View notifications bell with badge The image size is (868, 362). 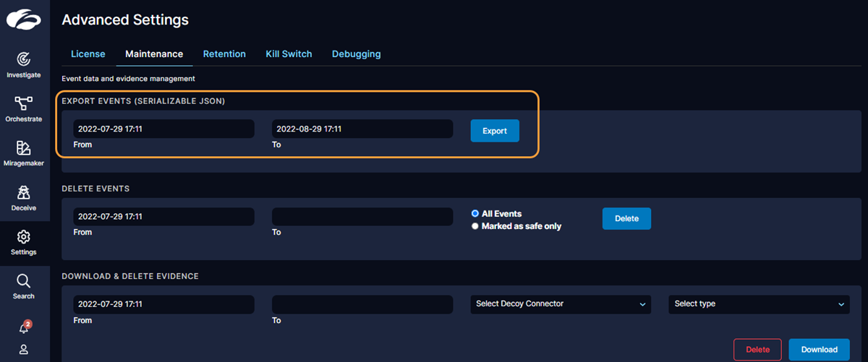(x=24, y=327)
